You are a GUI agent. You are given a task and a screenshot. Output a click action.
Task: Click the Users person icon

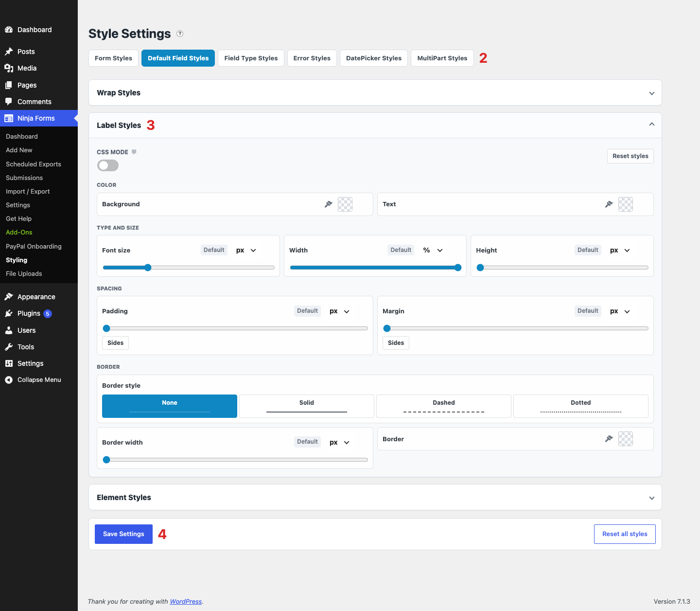point(9,330)
